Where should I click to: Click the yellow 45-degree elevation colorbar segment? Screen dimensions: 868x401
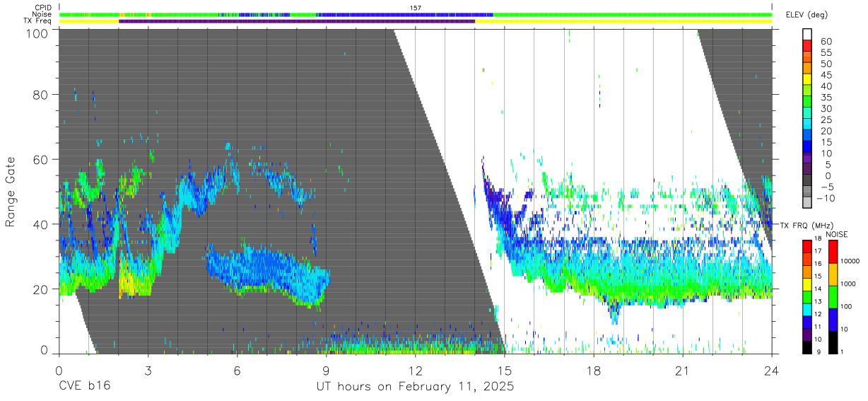pyautogui.click(x=808, y=79)
